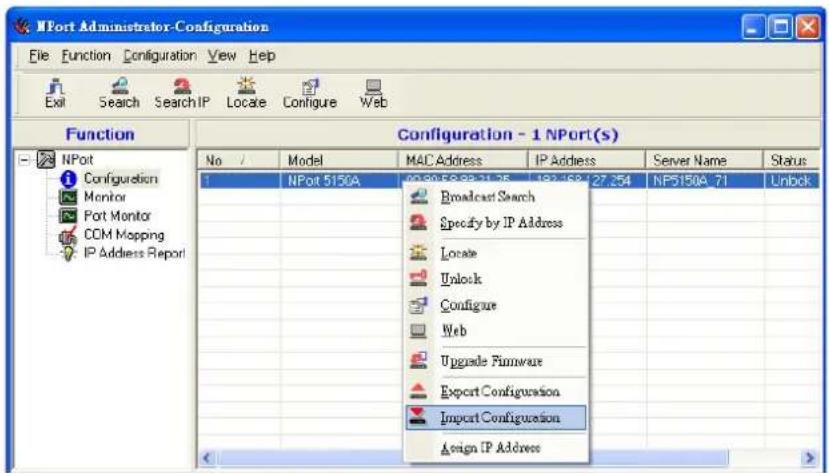
Task: Click the Locate icon in context menu
Action: [419, 253]
